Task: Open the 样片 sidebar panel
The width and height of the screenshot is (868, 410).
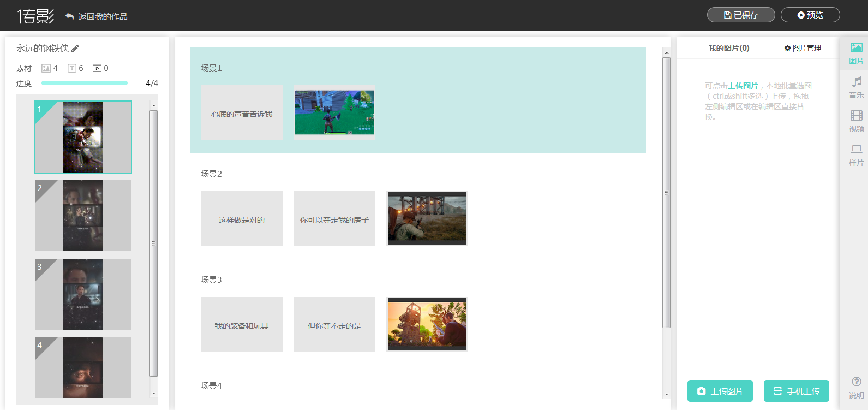Action: (x=856, y=155)
